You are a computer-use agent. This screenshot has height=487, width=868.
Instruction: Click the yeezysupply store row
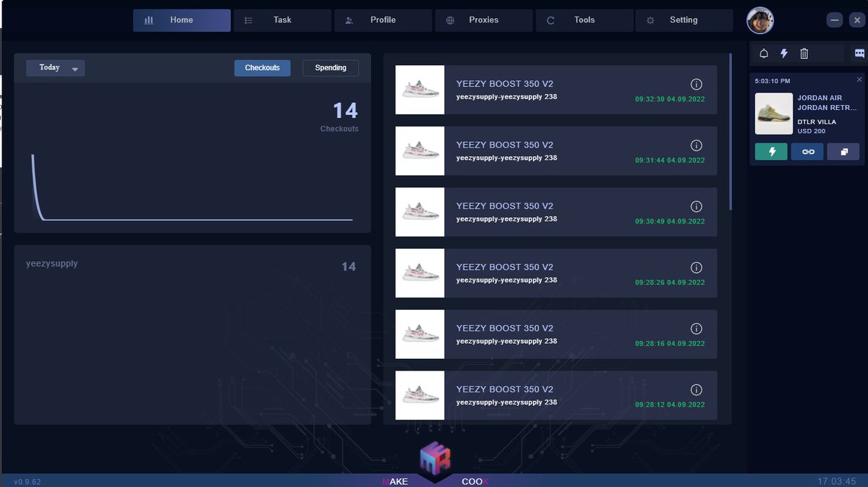(x=192, y=266)
